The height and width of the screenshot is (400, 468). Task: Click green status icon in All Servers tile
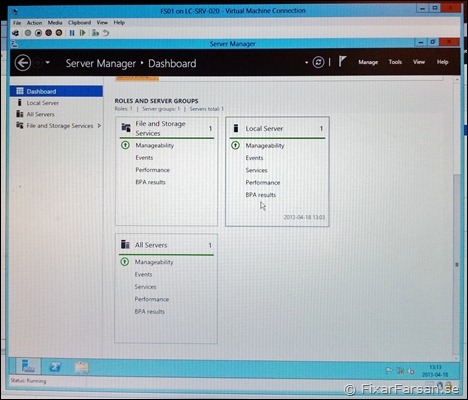(125, 262)
